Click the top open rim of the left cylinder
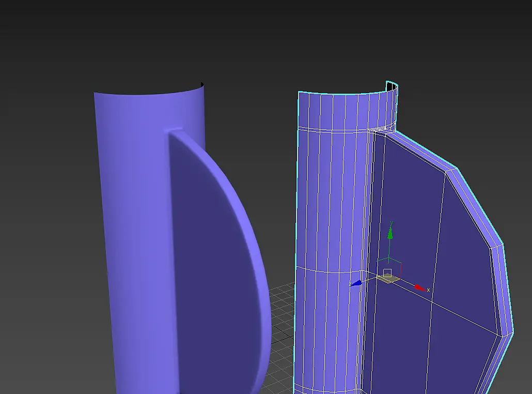The image size is (532, 394). [x=149, y=92]
